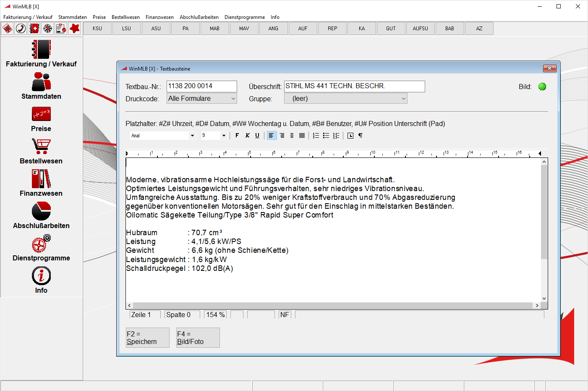The image size is (588, 391).
Task: Click the horizontal scrollbar of the text editor
Action: (333, 305)
